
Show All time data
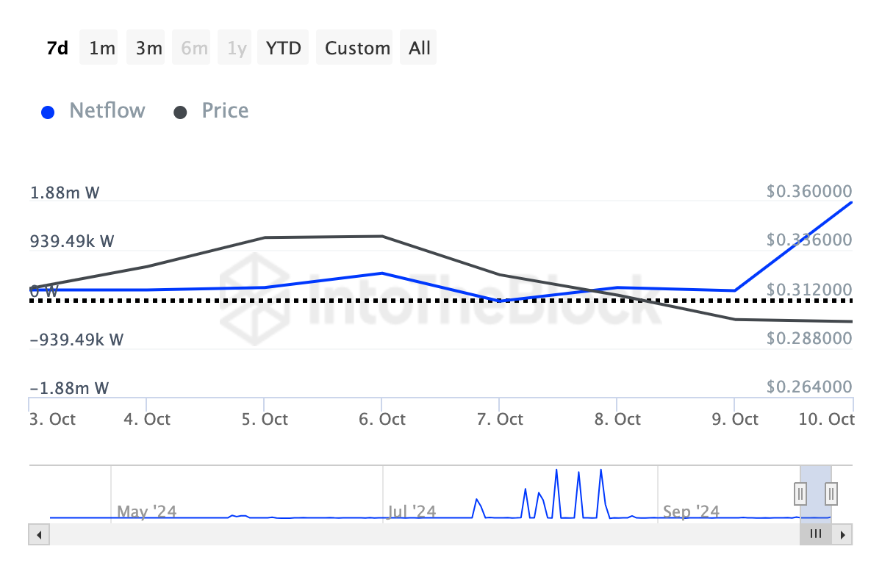click(x=420, y=48)
